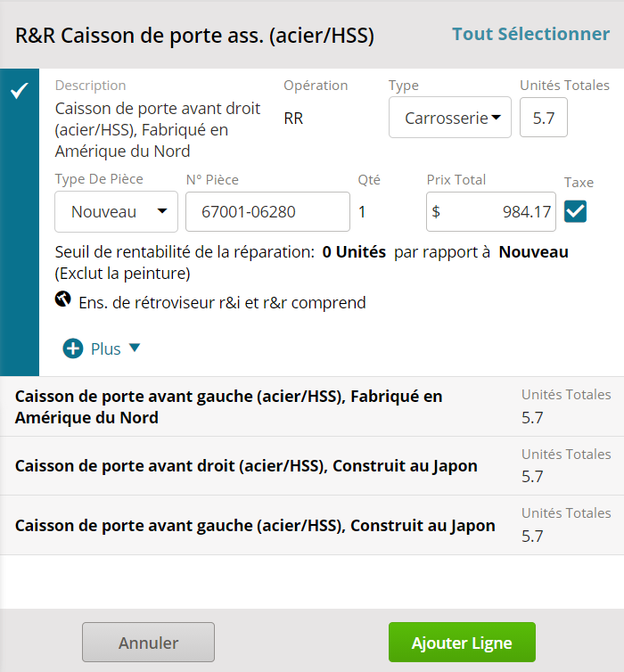Screen dimensions: 624x672
Task: Click the dollar sign in price field
Action: [436, 212]
